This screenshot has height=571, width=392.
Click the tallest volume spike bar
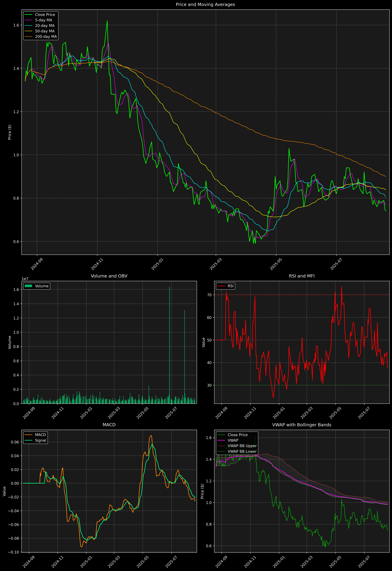click(x=170, y=344)
